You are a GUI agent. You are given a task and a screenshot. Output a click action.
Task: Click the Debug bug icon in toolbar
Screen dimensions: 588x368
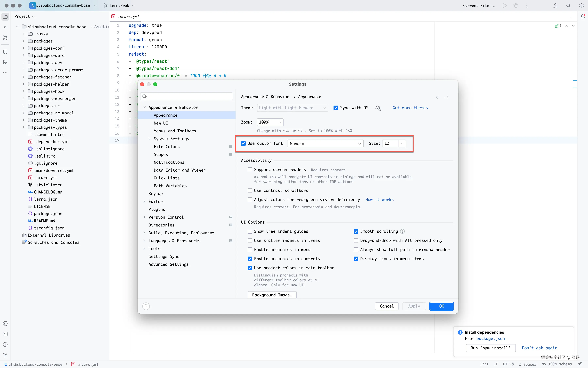pos(516,6)
